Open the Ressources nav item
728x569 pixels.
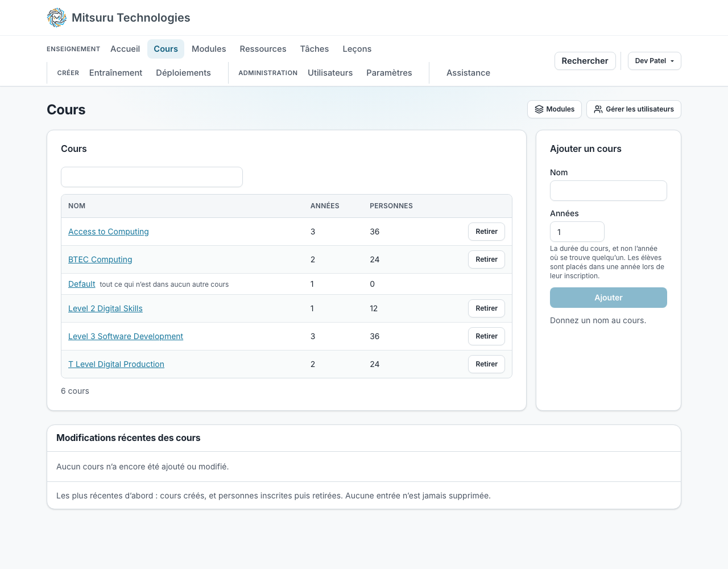tap(263, 49)
